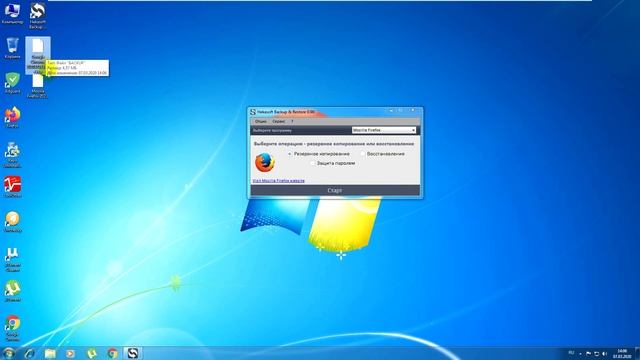The width and height of the screenshot is (640, 360).
Task: Open the "Общие" menu in Hekasoft
Action: (260, 121)
